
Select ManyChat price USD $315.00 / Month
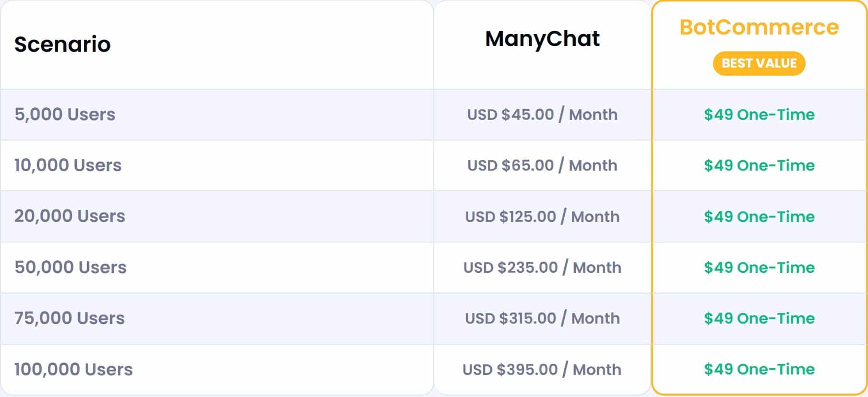pyautogui.click(x=542, y=318)
